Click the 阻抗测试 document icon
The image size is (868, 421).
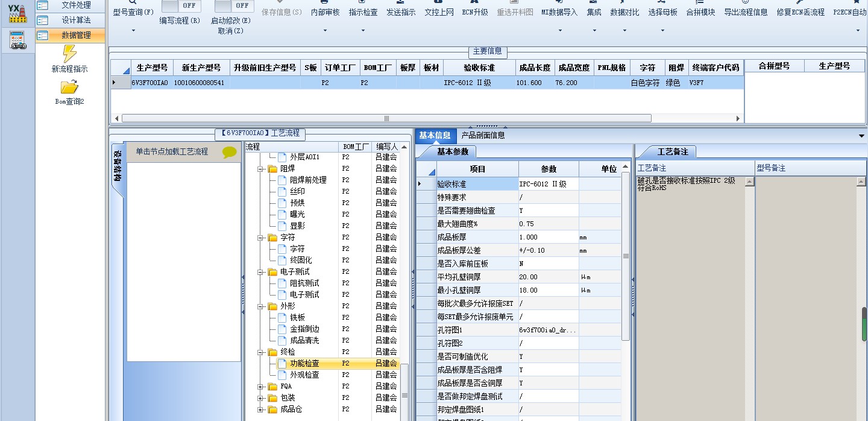[282, 283]
